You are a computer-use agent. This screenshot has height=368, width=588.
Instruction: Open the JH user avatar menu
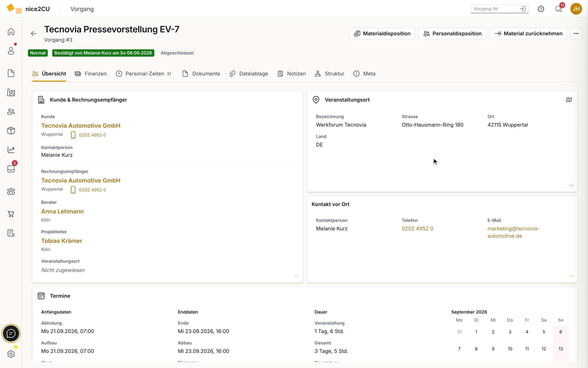576,9
